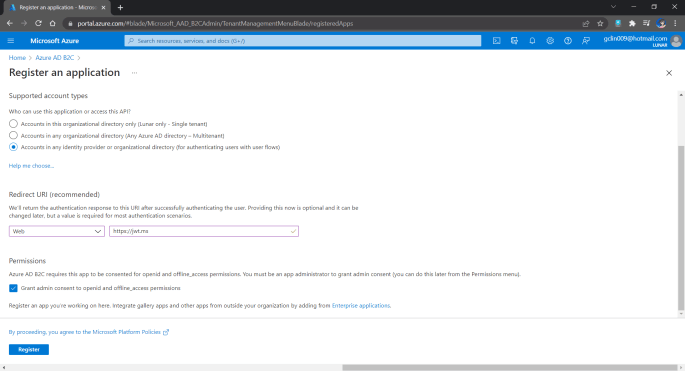Open the Help me choose link
This screenshot has height=371, width=685.
[x=31, y=166]
